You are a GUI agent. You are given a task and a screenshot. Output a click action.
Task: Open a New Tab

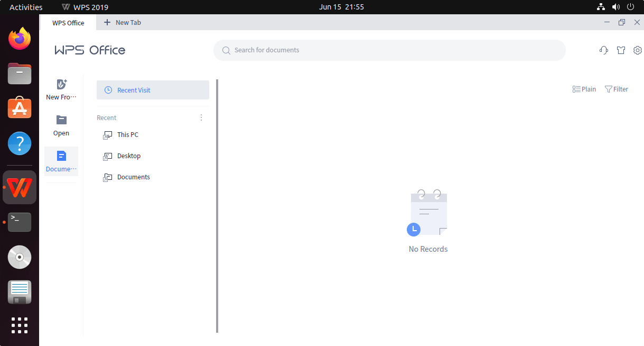point(123,23)
